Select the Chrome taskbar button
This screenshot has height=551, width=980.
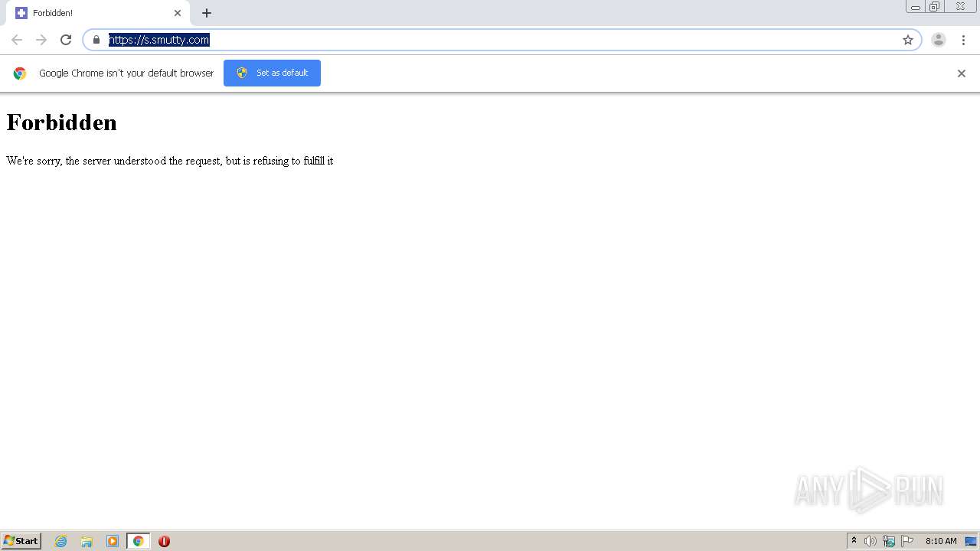coord(138,541)
